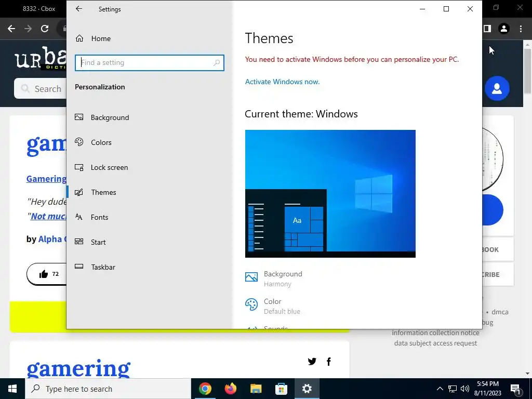The image size is (532, 399).
Task: Click the Background picture icon in sidebar
Action: click(79, 117)
